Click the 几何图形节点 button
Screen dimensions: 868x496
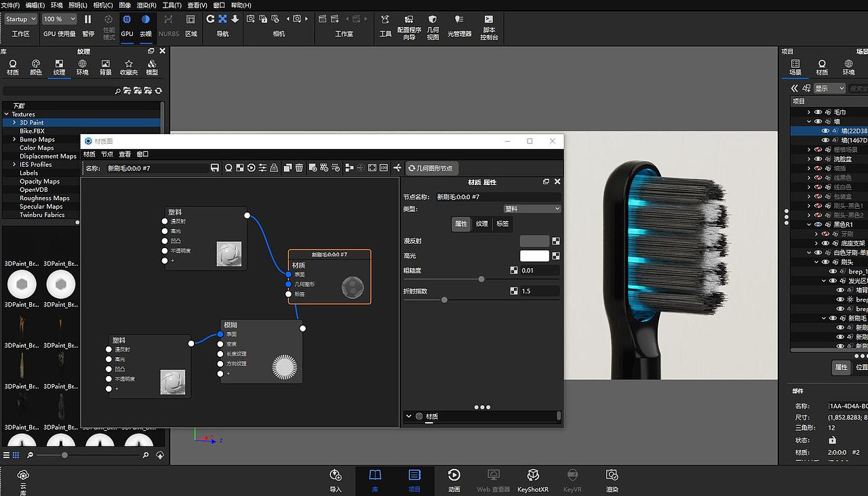tap(431, 168)
